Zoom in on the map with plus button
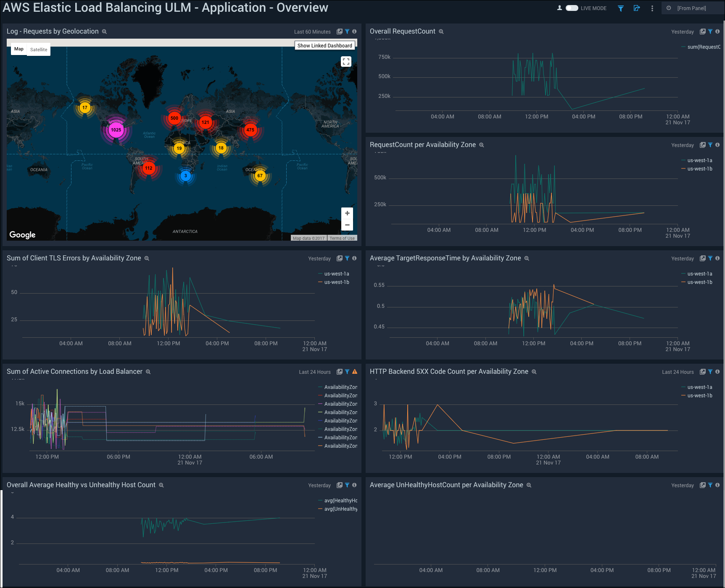Image resolution: width=725 pixels, height=588 pixels. (347, 213)
